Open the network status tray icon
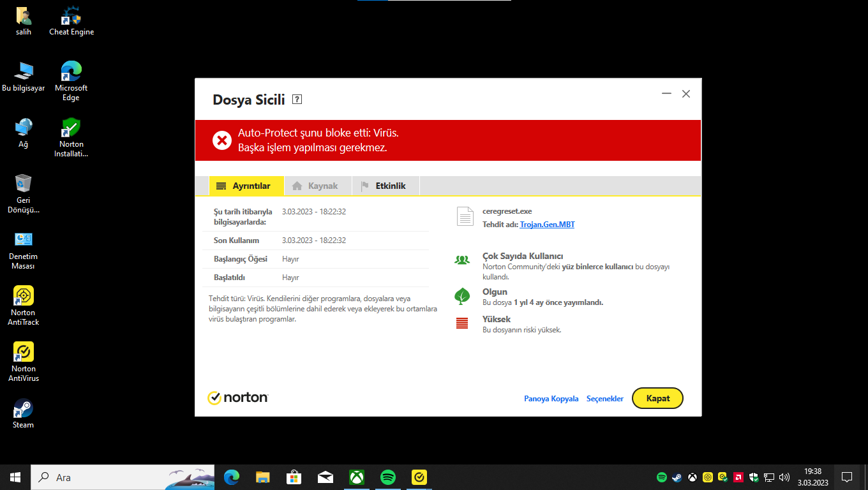Image resolution: width=868 pixels, height=490 pixels. (769, 477)
